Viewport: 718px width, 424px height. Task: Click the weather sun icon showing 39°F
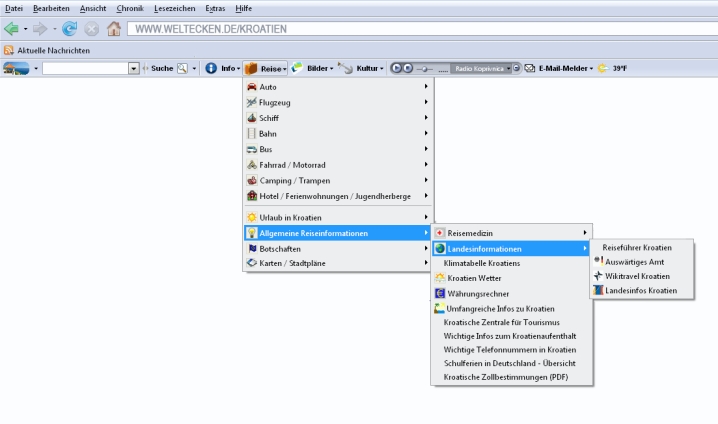pos(603,69)
